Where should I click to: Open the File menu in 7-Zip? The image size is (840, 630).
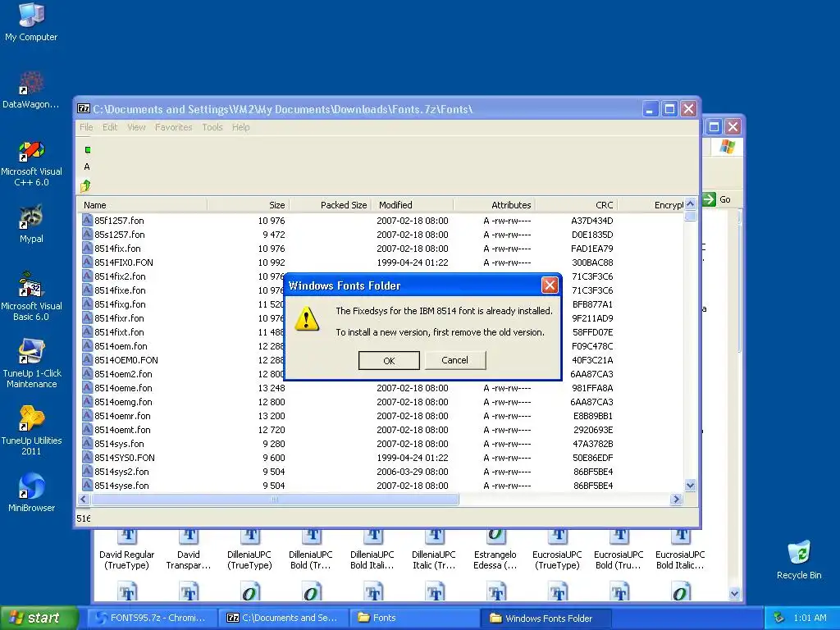[86, 127]
